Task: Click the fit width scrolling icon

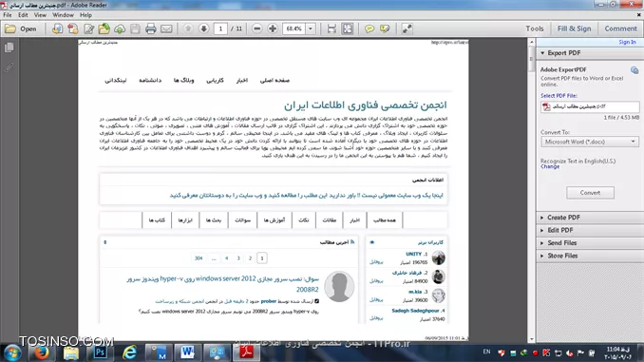Action: click(x=331, y=29)
